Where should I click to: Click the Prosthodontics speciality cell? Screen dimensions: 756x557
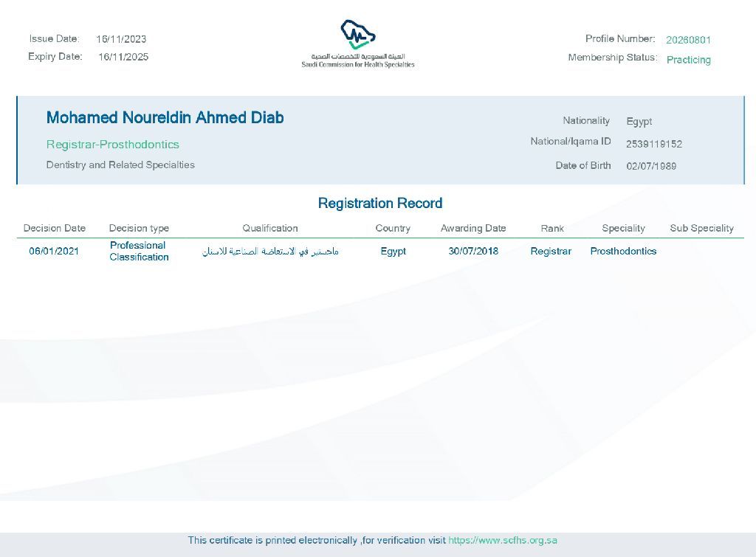point(623,251)
